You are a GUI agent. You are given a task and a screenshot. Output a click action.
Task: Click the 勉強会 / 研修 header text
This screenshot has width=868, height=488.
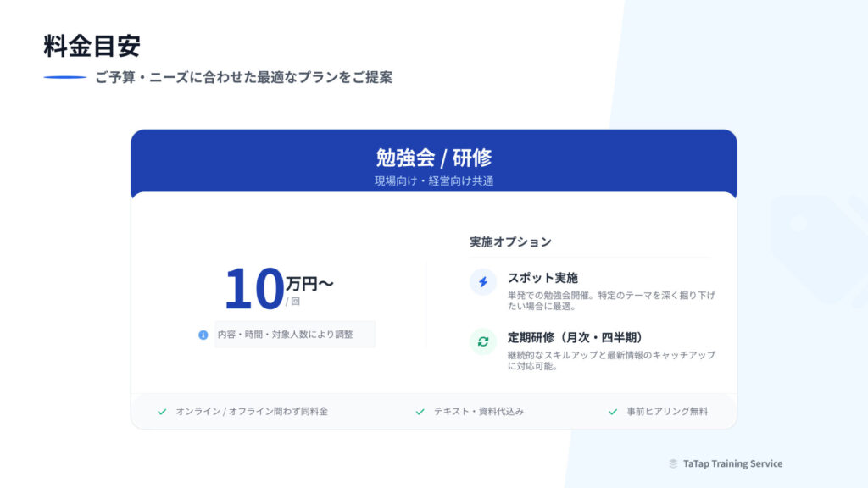(x=433, y=158)
